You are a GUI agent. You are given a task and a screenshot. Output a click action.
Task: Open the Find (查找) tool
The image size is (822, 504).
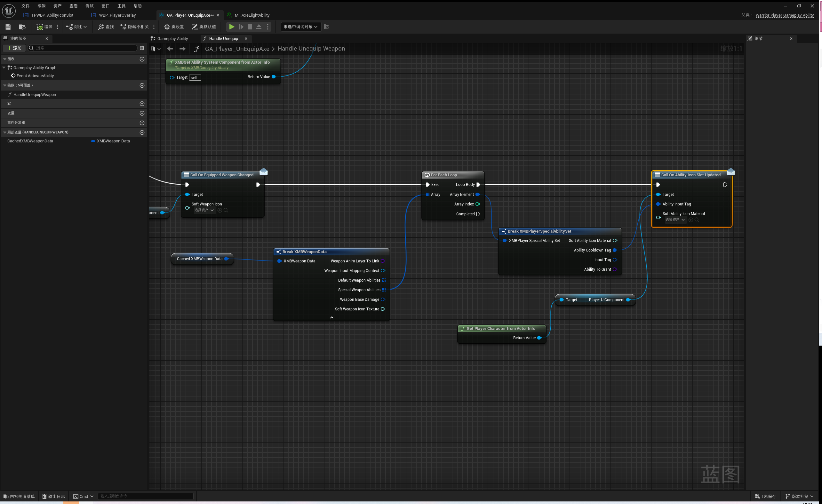tap(106, 27)
